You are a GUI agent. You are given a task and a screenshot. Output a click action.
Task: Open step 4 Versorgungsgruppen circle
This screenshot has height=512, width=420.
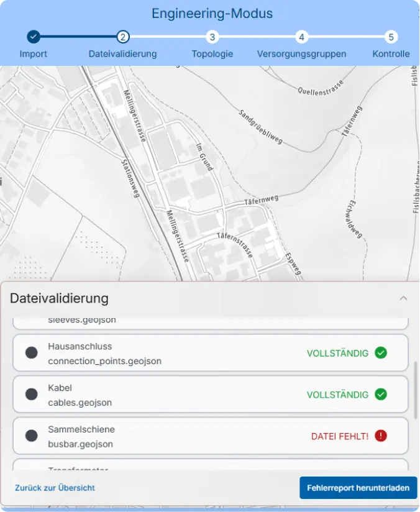pos(301,37)
